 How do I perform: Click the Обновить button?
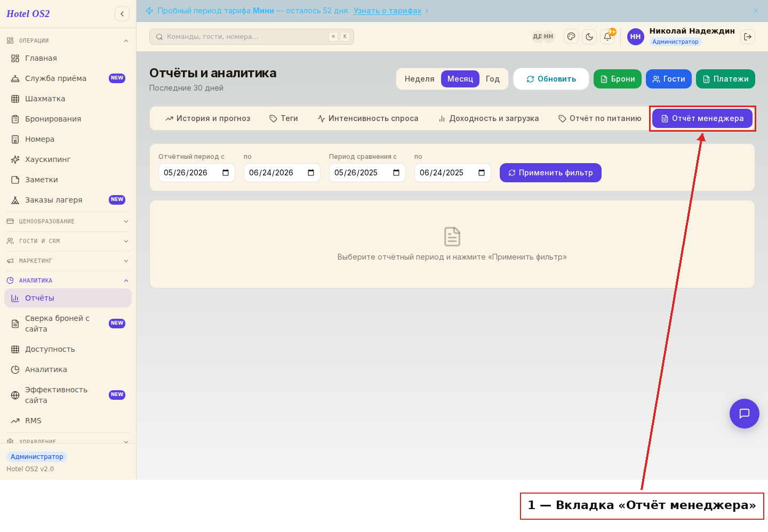[551, 79]
